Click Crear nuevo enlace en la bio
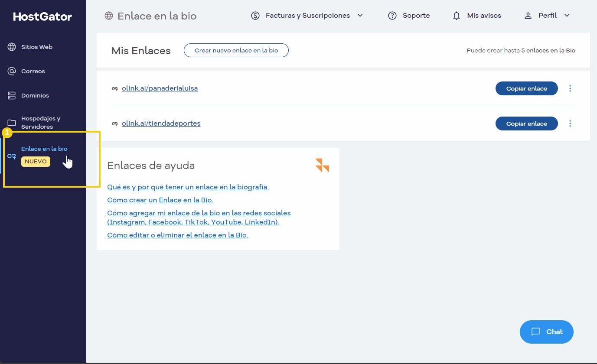The width and height of the screenshot is (597, 364). coord(236,50)
